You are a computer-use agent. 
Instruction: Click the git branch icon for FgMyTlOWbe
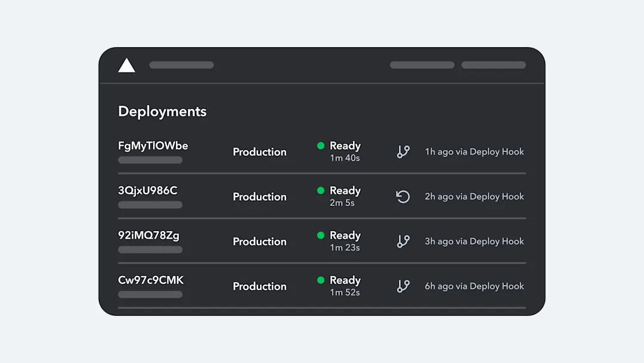[x=402, y=152]
